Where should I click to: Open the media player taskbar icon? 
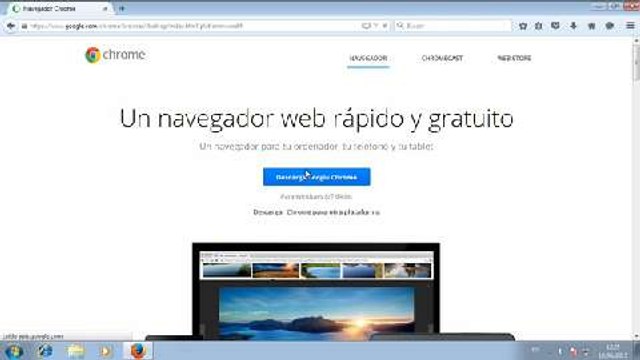[x=106, y=351]
